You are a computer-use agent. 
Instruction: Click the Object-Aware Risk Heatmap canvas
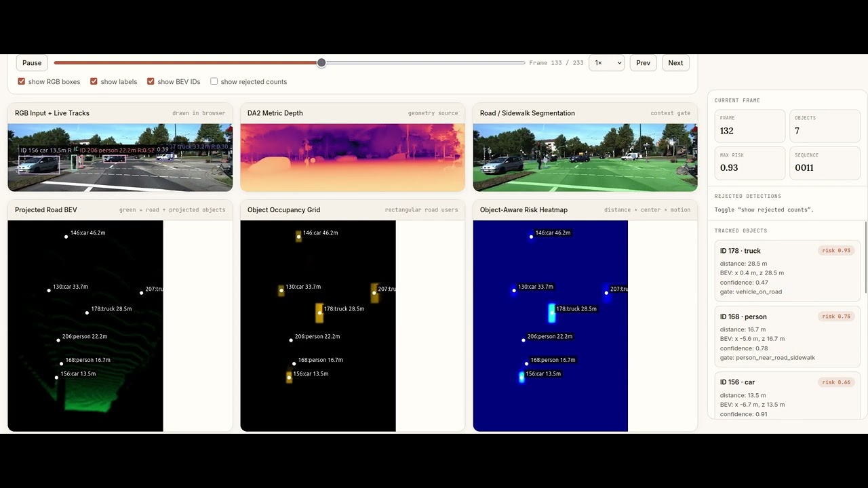pos(551,326)
